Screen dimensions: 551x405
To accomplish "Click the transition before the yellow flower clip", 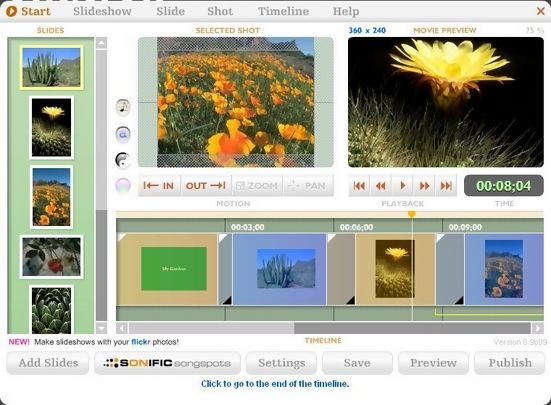I will point(341,269).
